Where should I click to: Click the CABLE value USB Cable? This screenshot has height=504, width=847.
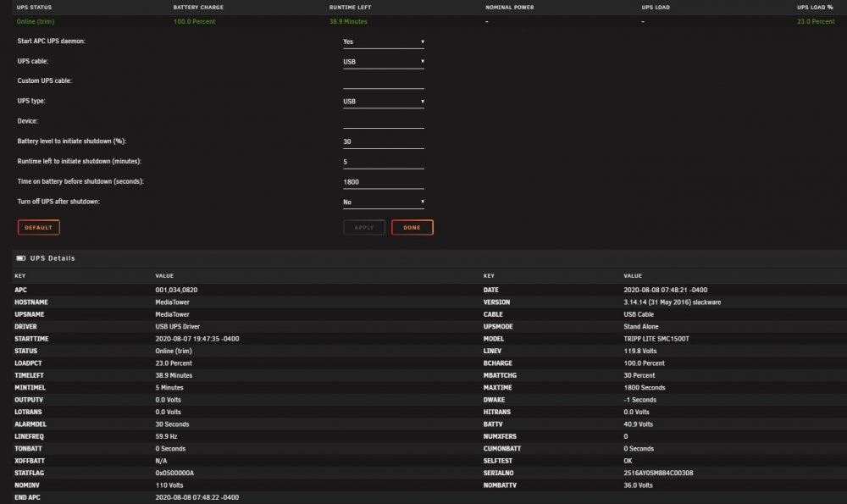pos(639,314)
